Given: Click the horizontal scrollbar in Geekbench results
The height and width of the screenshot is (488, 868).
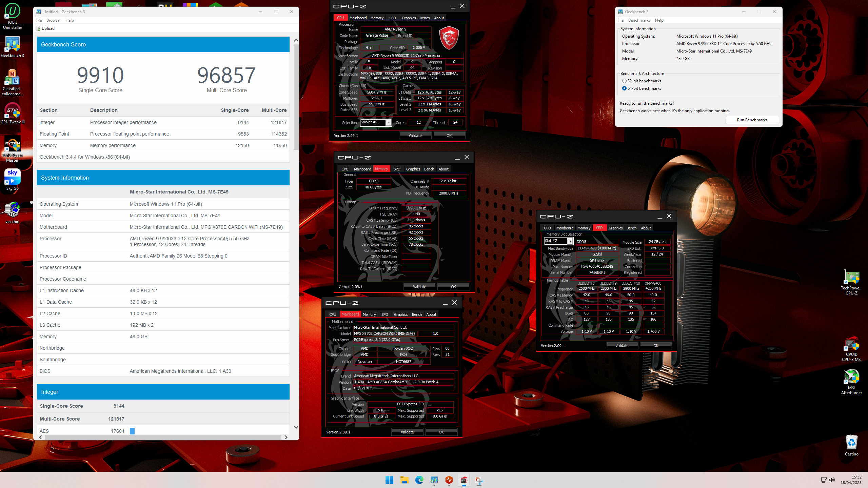Looking at the screenshot, I should [163, 437].
